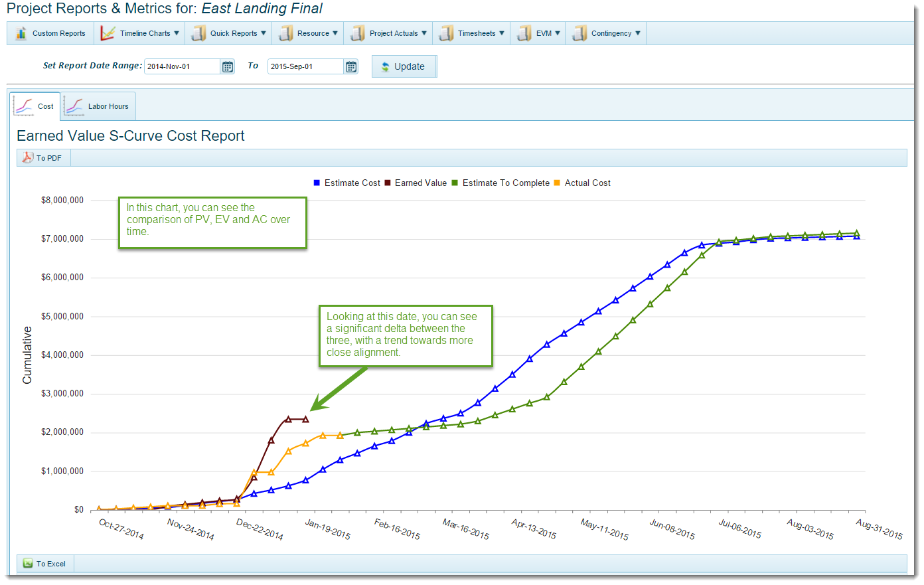Click the Estimate Cost legend label
924x585 pixels.
click(x=352, y=183)
